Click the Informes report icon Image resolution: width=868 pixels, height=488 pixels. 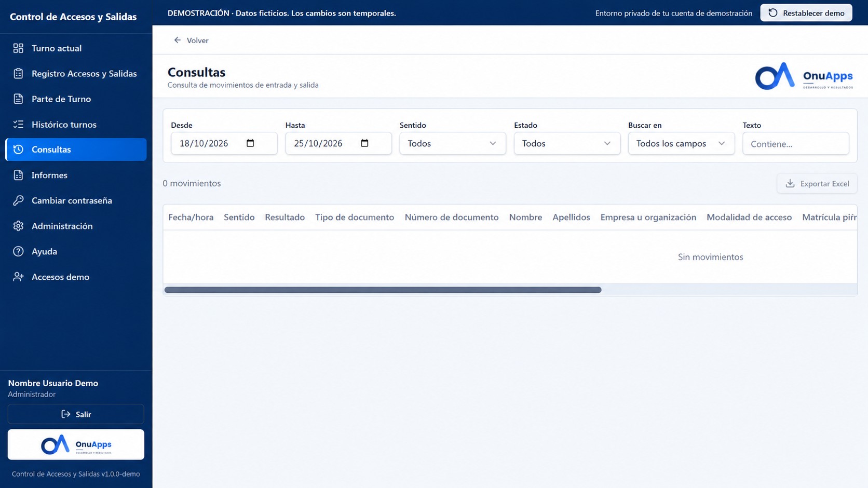pyautogui.click(x=18, y=175)
